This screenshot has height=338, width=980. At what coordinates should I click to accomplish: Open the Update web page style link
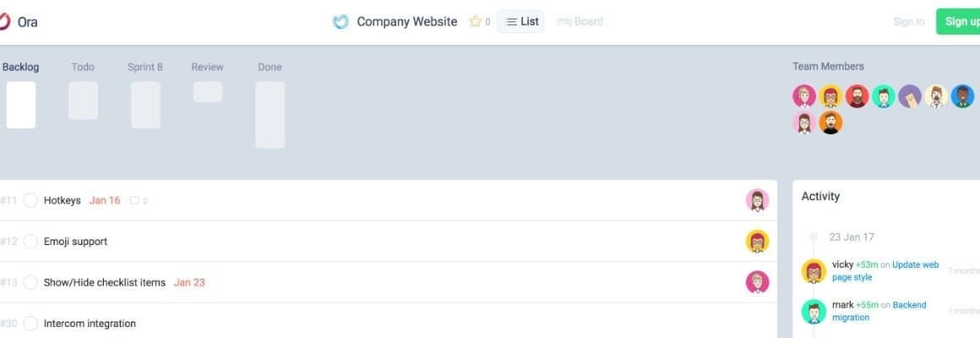(885, 270)
